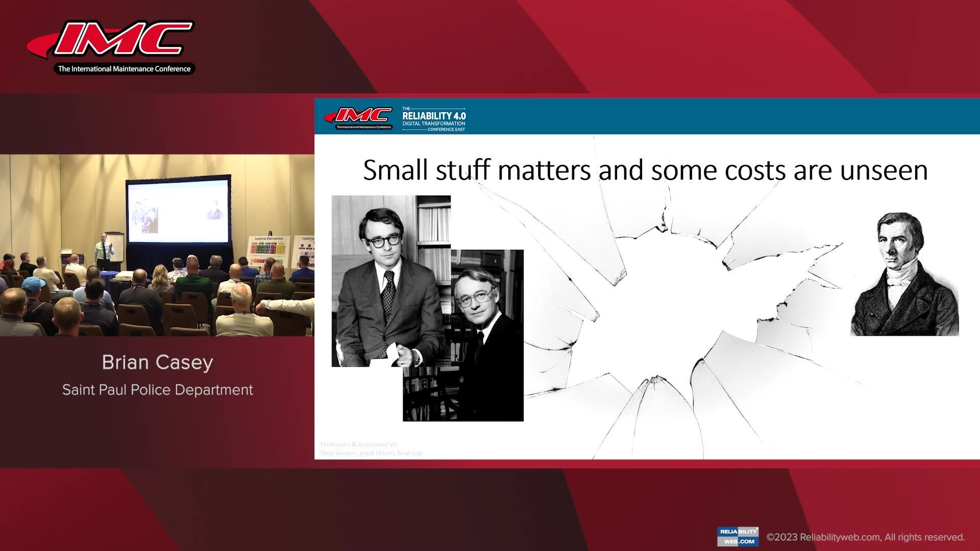Click the speaker video thumbnail
Screen dimensions: 980x551
157,245
